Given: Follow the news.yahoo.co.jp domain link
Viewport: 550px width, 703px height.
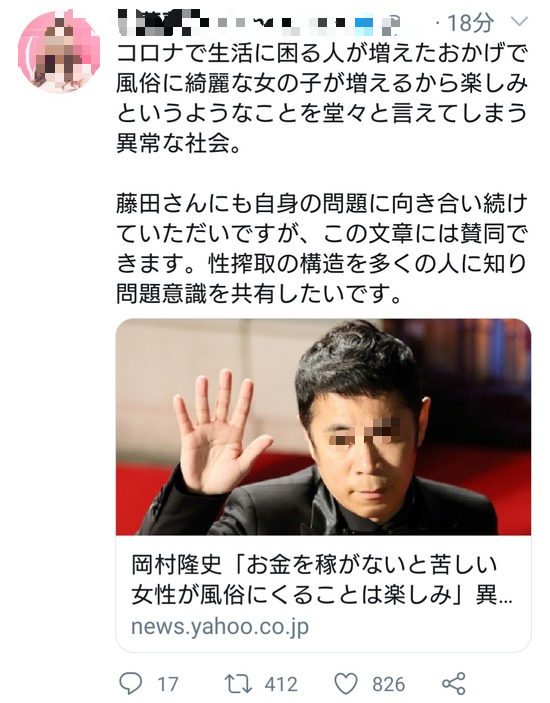Looking at the screenshot, I should pos(220,627).
